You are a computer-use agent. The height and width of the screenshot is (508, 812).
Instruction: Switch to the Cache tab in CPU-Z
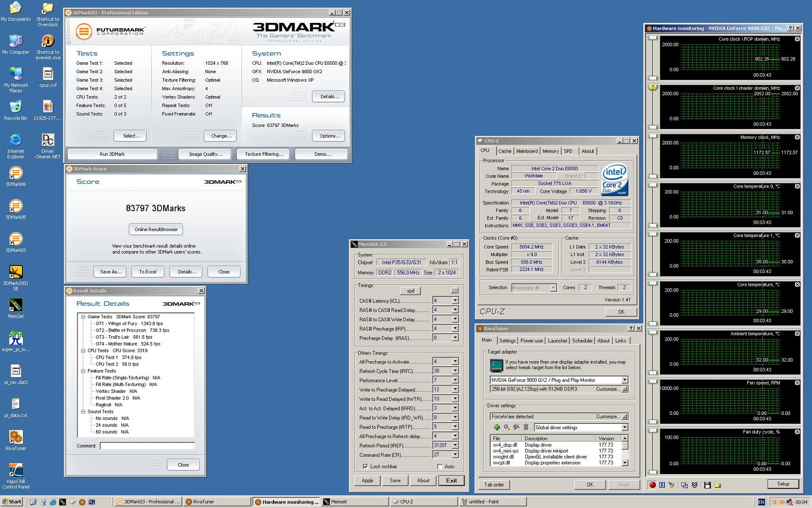pyautogui.click(x=505, y=151)
